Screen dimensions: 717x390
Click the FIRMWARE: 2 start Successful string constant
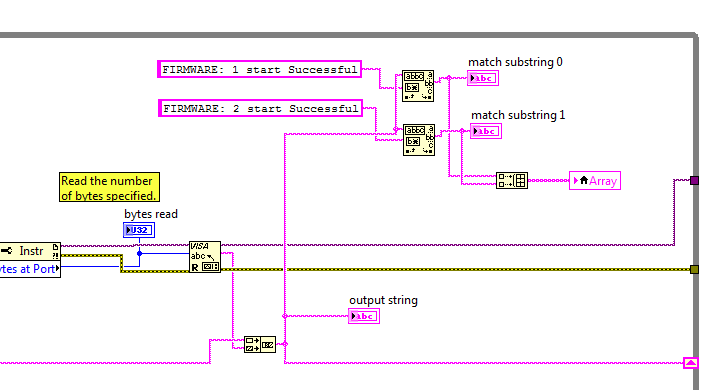tap(260, 108)
